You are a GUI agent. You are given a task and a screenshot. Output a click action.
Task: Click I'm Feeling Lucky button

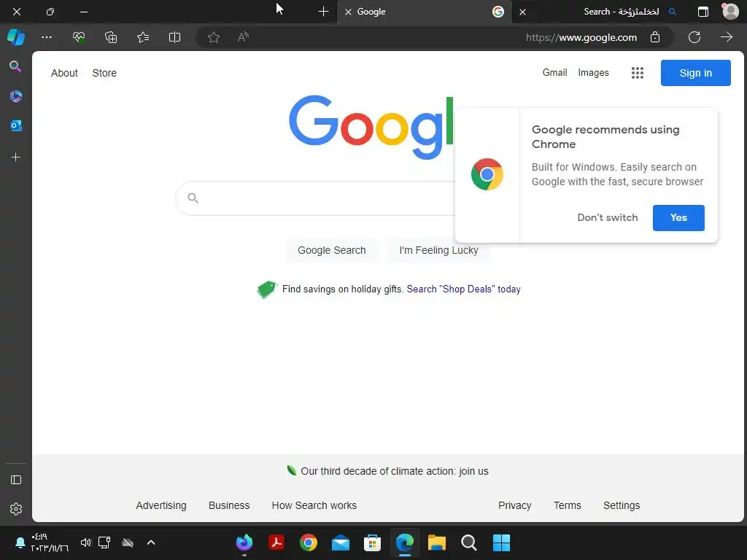point(438,251)
